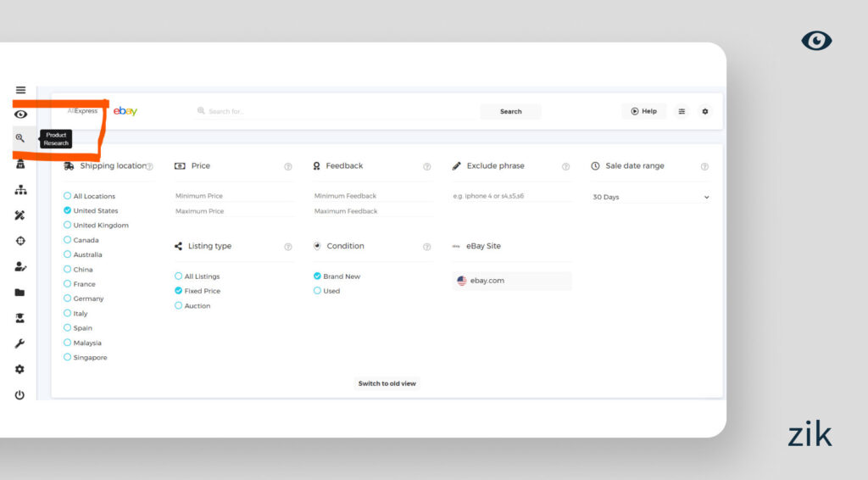The image size is (868, 480).
Task: Select the United Kingdom shipping location
Action: (x=68, y=226)
